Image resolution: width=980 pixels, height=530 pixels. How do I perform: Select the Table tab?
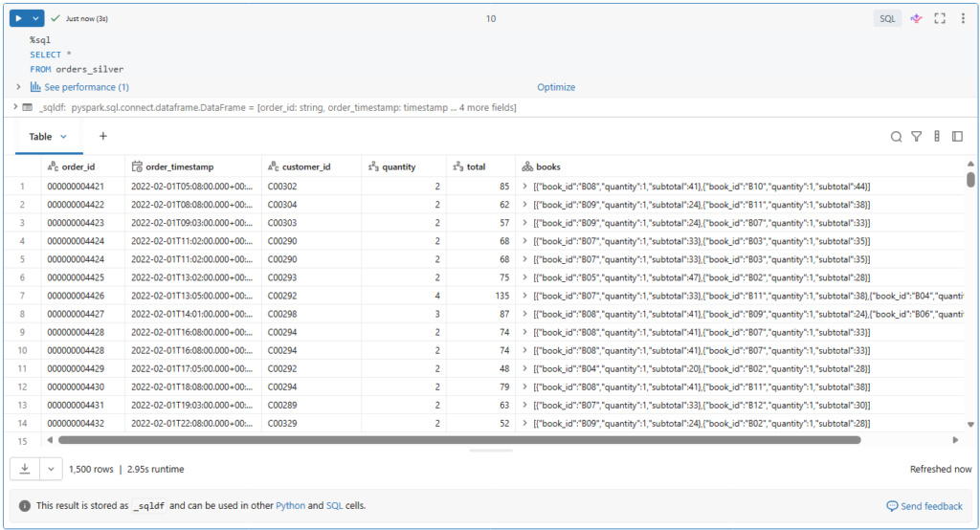pos(48,137)
